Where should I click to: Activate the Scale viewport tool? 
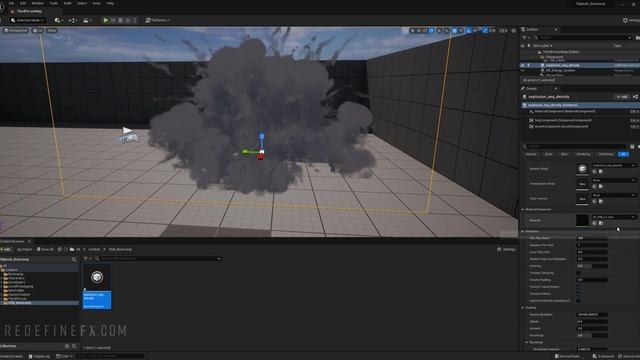click(432, 31)
